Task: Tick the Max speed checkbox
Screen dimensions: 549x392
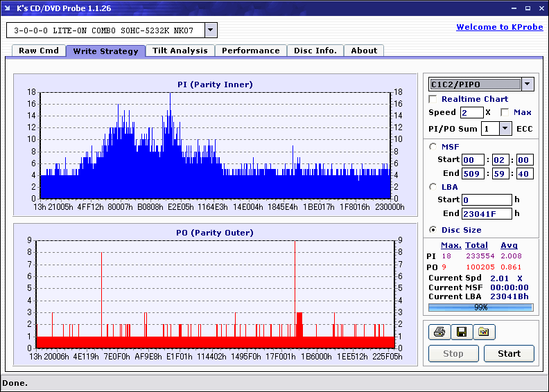Action: point(505,112)
